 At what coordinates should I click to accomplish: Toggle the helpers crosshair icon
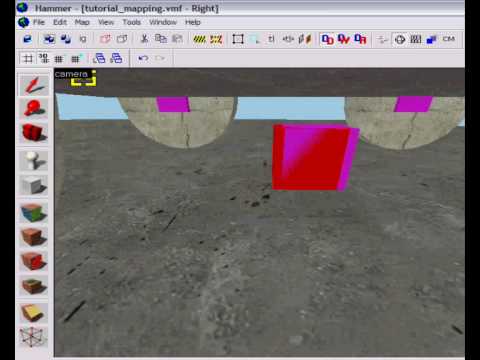click(x=400, y=39)
